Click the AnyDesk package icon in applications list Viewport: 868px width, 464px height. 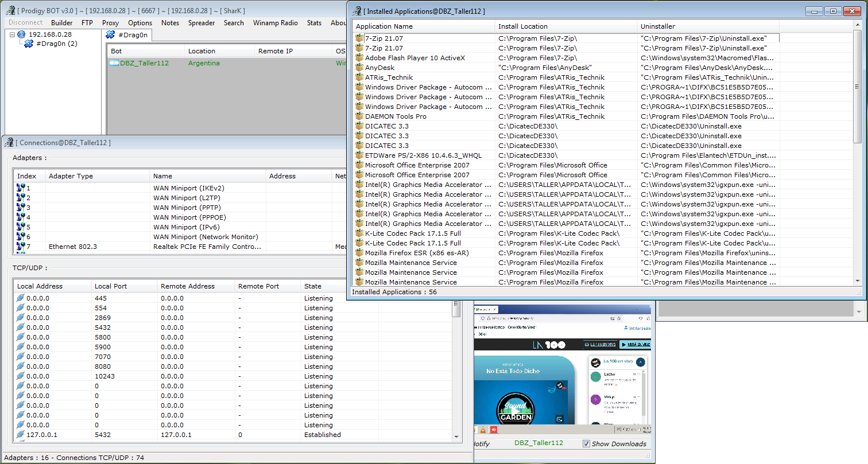click(x=360, y=68)
